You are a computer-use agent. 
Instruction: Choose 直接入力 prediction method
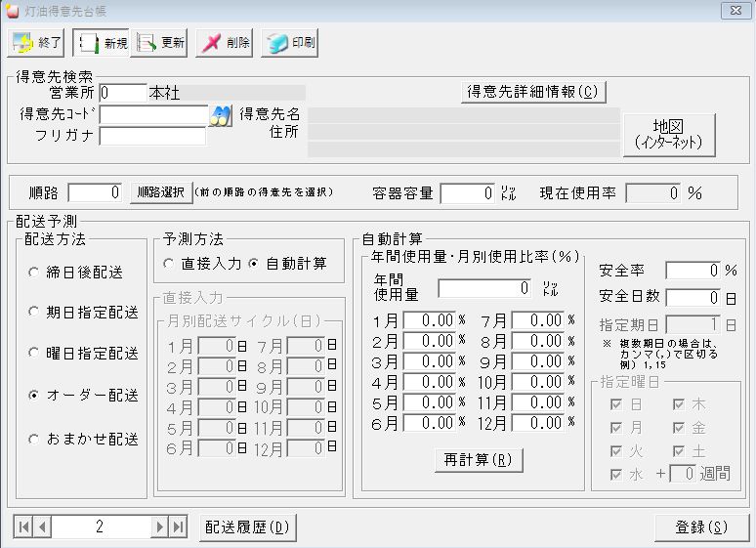click(169, 264)
